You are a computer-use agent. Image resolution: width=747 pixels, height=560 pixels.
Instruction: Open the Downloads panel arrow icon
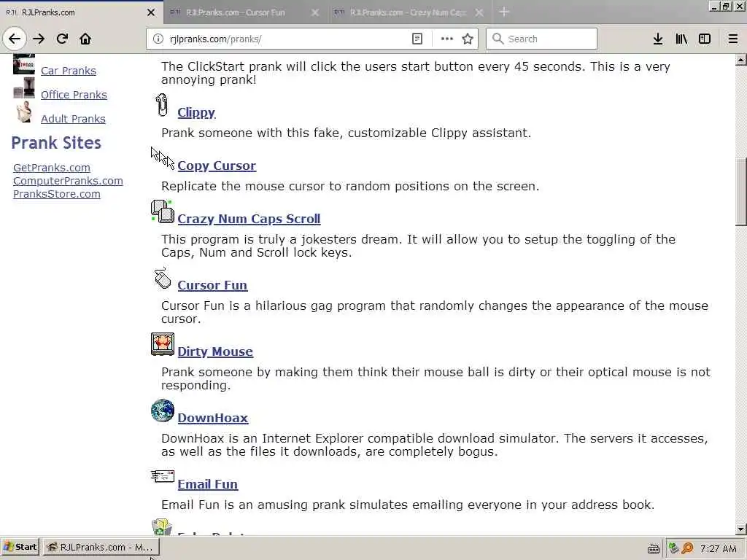point(658,39)
